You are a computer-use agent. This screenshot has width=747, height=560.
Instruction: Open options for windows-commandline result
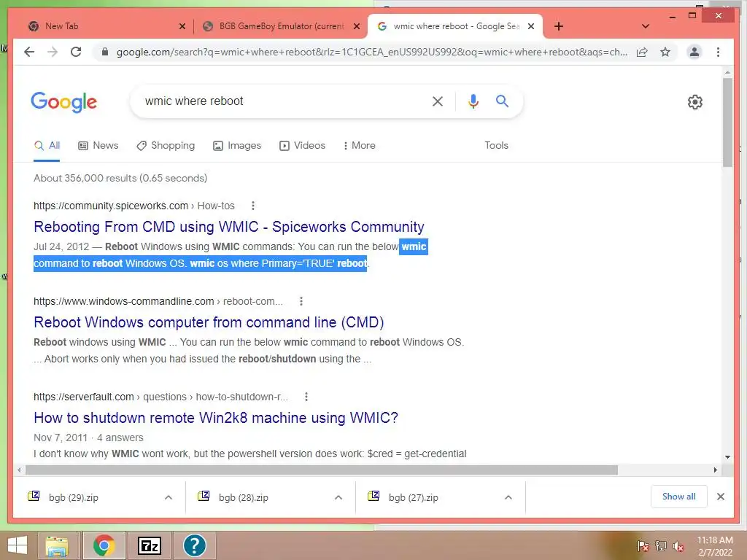pyautogui.click(x=301, y=301)
